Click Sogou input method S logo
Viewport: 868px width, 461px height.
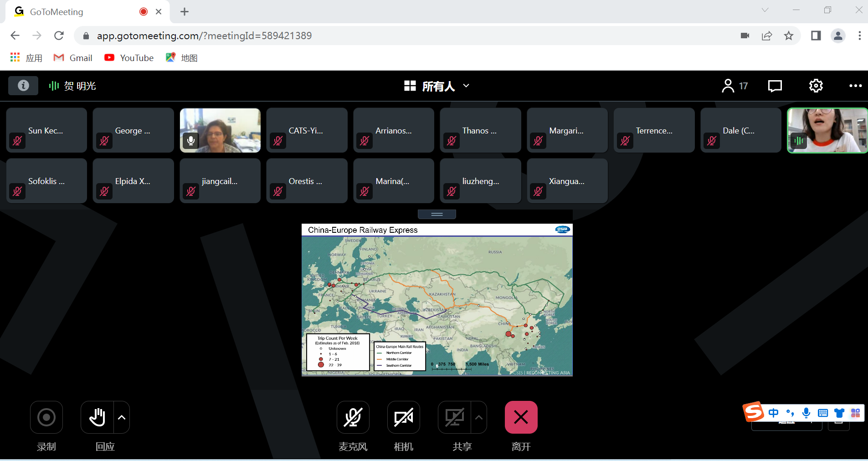pos(753,412)
